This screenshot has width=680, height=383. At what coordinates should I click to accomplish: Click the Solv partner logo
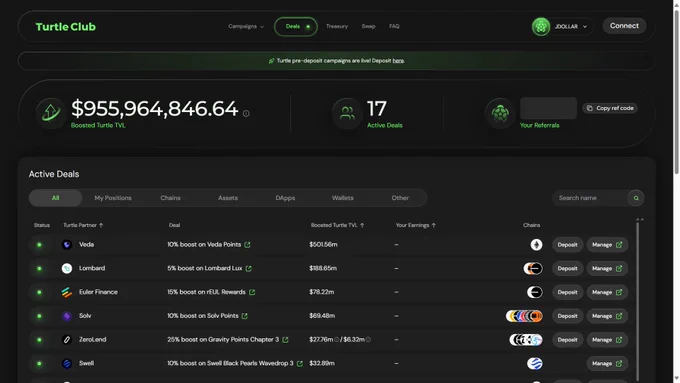(x=67, y=316)
